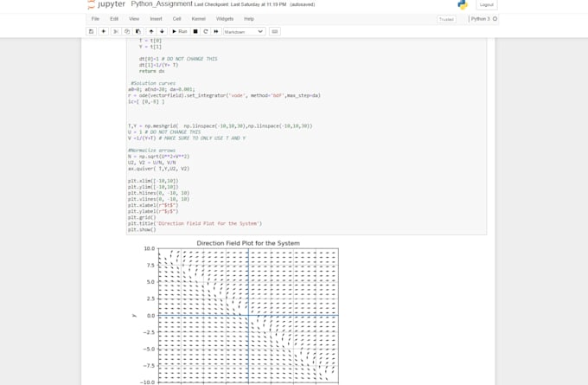This screenshot has height=385, width=588.
Task: Cut selected cells with the scissors icon
Action: pyautogui.click(x=116, y=31)
